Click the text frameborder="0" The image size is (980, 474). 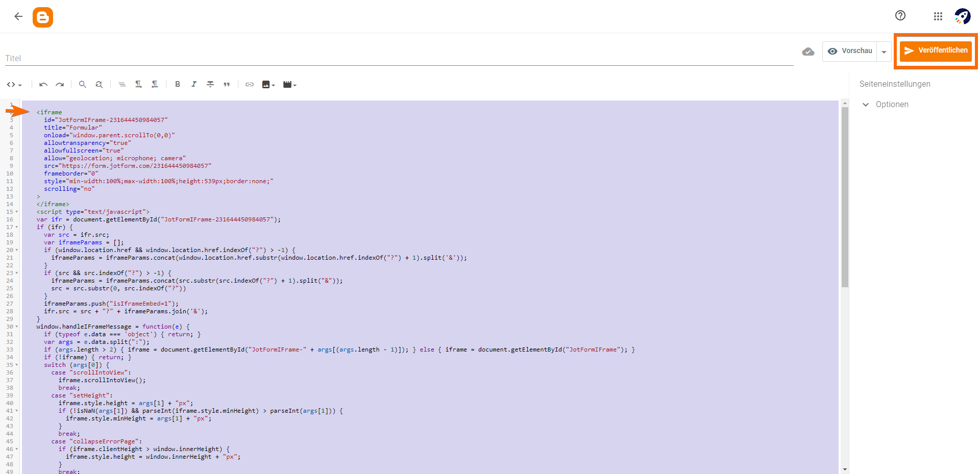pyautogui.click(x=71, y=173)
